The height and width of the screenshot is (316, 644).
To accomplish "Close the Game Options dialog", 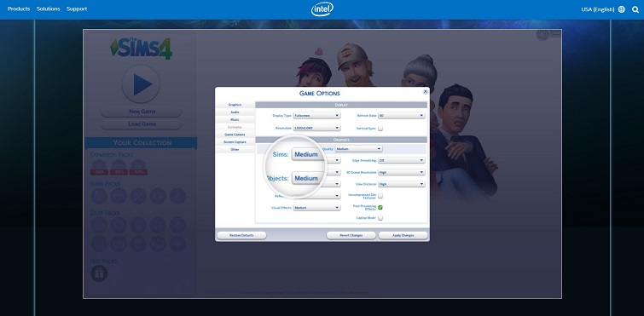I will (x=425, y=92).
